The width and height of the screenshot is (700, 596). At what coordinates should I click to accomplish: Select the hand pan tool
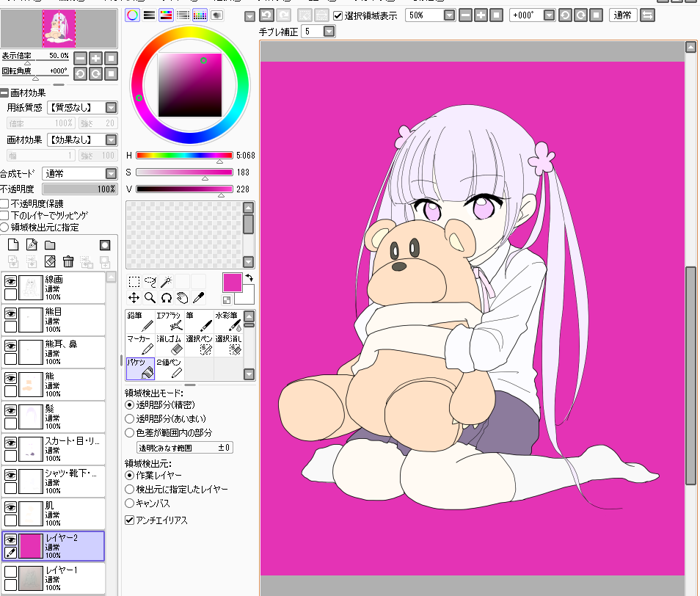pyautogui.click(x=182, y=298)
